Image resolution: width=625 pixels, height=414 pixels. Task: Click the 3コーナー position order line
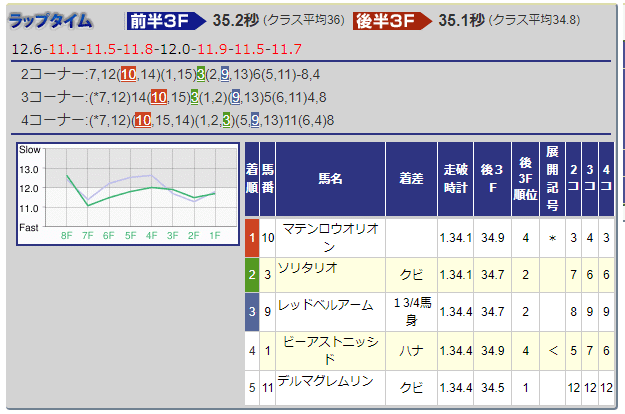pyautogui.click(x=173, y=97)
